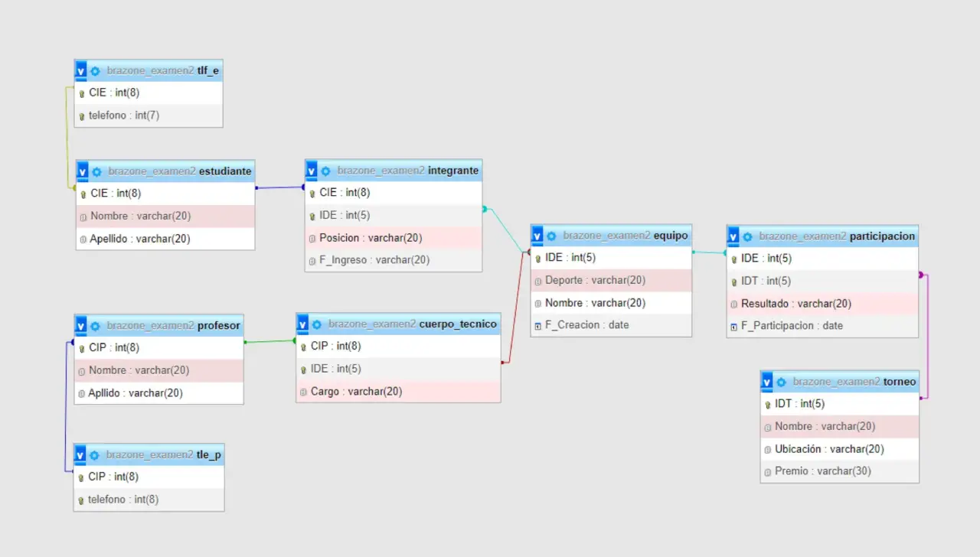Open the integrante table gear options
Screen dimensions: 980x557
click(x=325, y=171)
